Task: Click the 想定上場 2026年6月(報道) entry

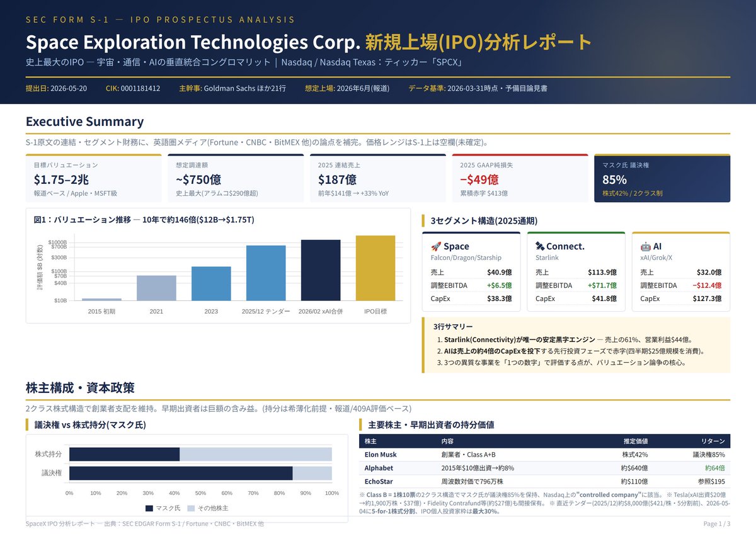Action: 346,88
